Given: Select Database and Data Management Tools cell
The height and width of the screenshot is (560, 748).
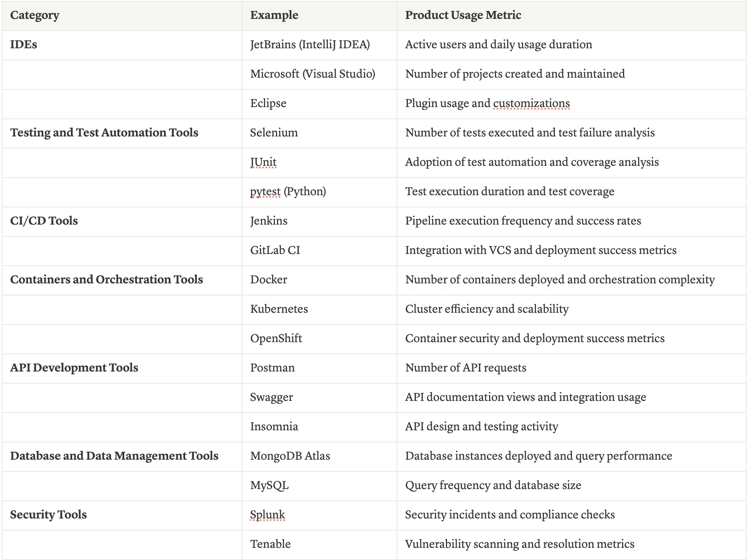Looking at the screenshot, I should coord(114,456).
